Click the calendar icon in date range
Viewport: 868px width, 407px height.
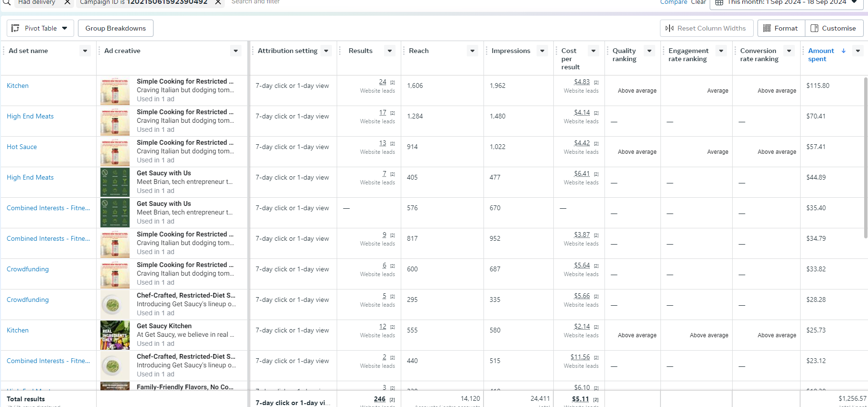coord(719,2)
